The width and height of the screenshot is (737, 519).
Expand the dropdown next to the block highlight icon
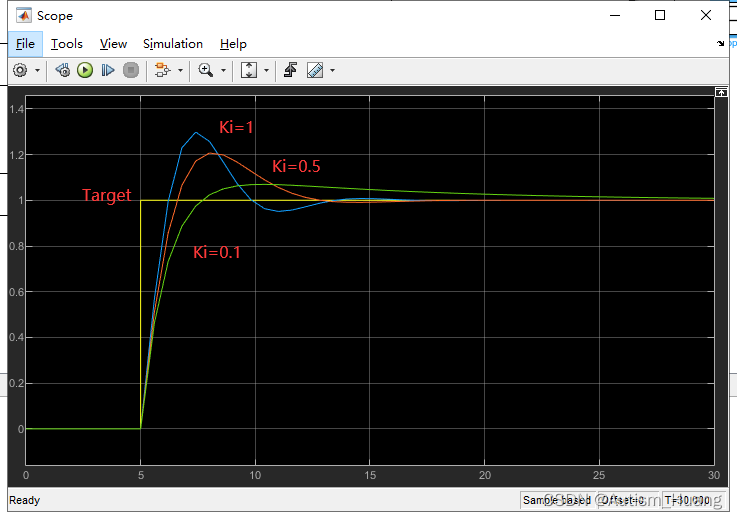tap(180, 71)
